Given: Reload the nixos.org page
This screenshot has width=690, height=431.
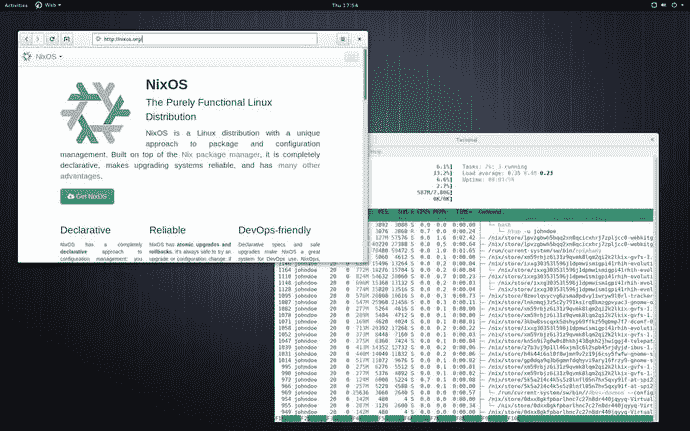Looking at the screenshot, I should click(52, 39).
